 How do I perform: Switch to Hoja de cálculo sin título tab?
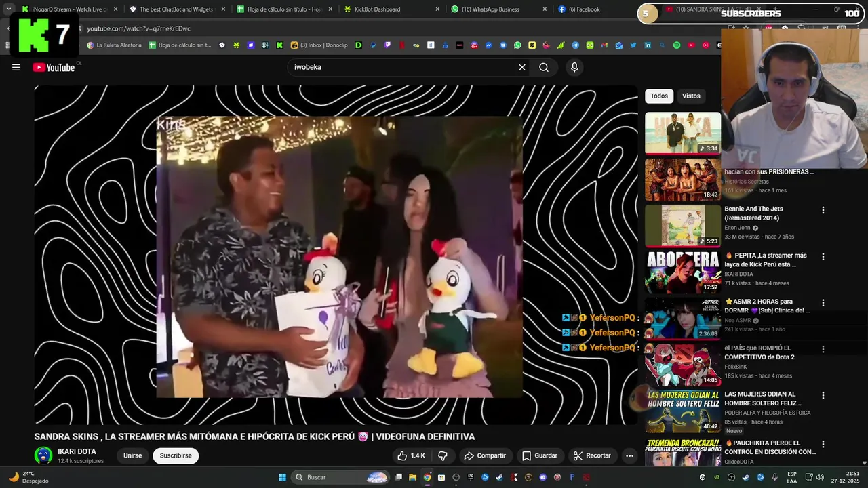283,9
